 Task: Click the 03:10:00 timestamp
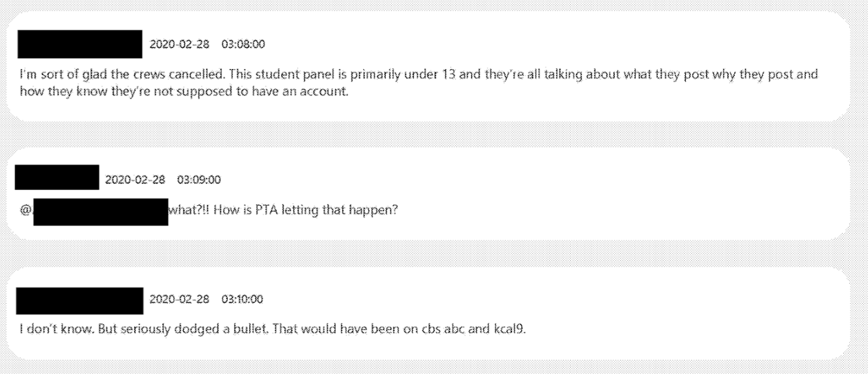[242, 299]
